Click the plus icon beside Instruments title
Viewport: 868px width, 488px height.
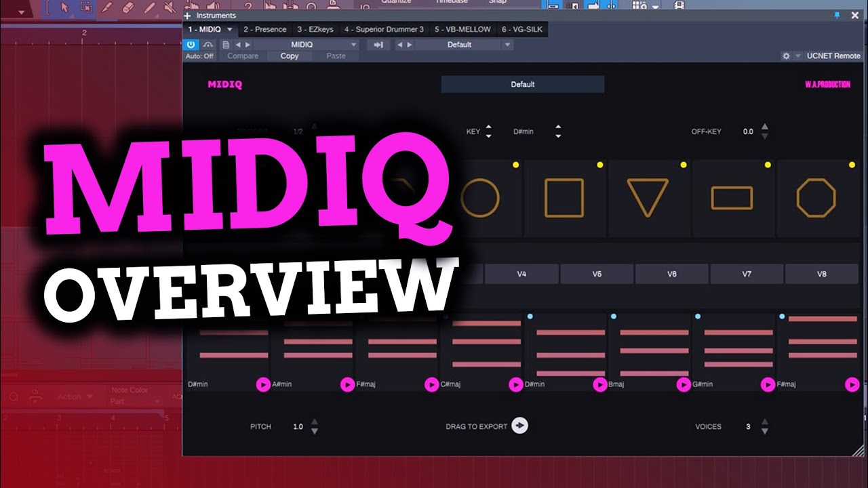[188, 15]
